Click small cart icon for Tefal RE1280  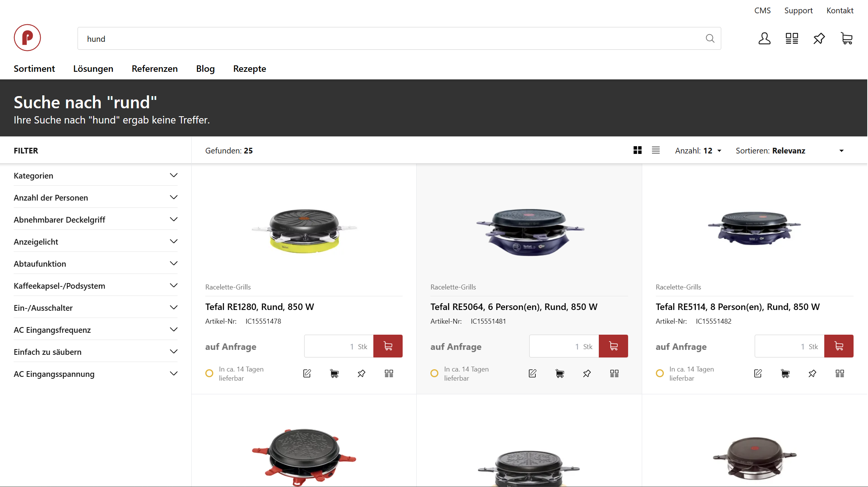coord(334,373)
